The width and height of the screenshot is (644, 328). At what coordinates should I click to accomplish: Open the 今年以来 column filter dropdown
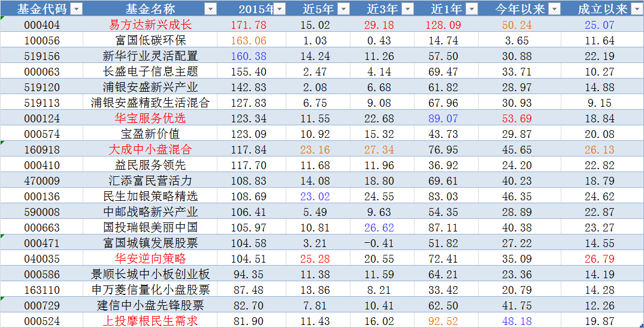[555, 9]
